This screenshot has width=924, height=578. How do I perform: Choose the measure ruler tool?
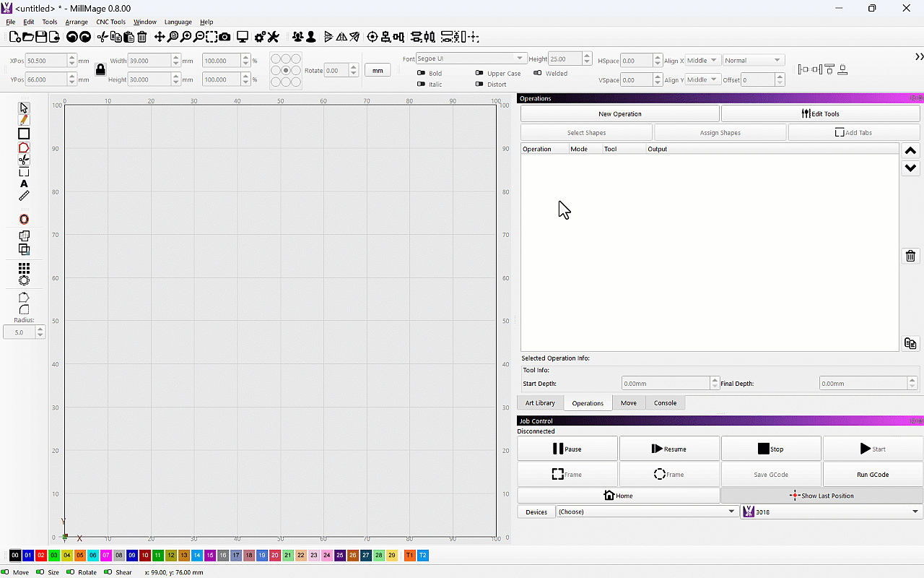[24, 196]
